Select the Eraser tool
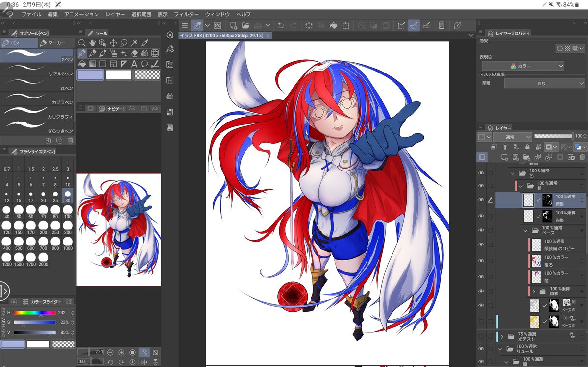 coord(134,53)
